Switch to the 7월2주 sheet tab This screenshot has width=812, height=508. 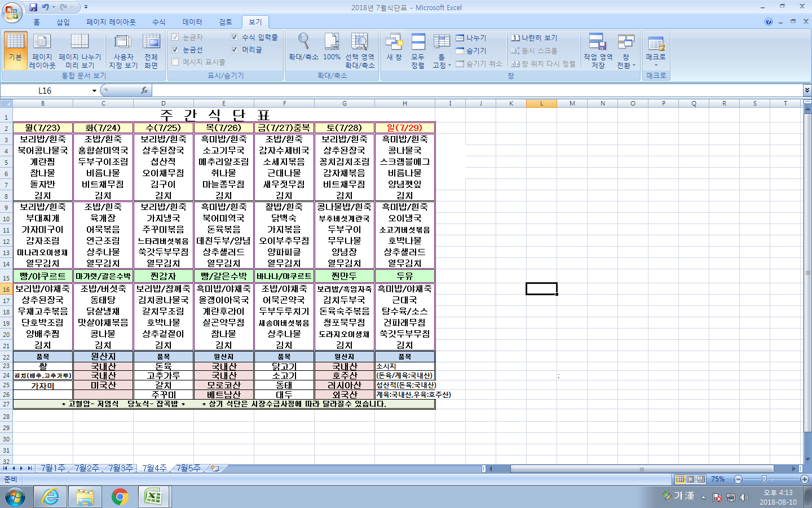pyautogui.click(x=87, y=468)
